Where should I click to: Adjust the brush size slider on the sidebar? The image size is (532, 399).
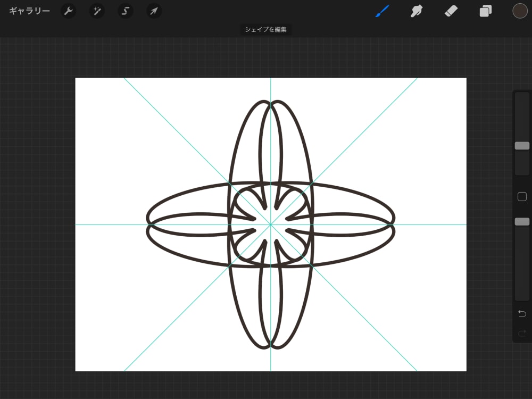tap(522, 146)
